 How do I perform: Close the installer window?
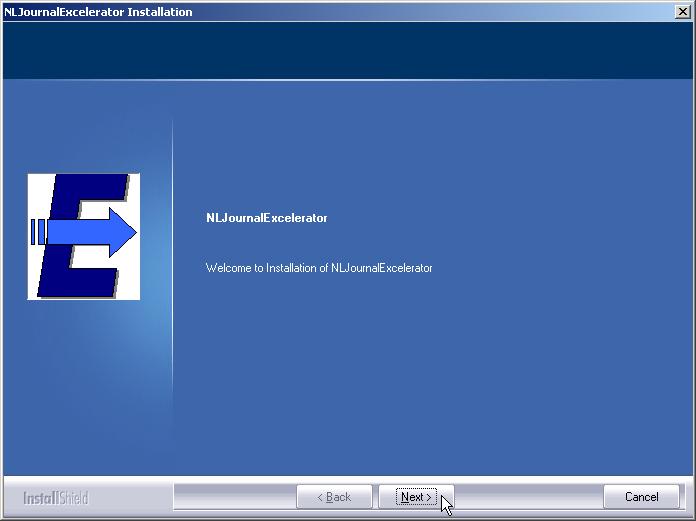[683, 12]
